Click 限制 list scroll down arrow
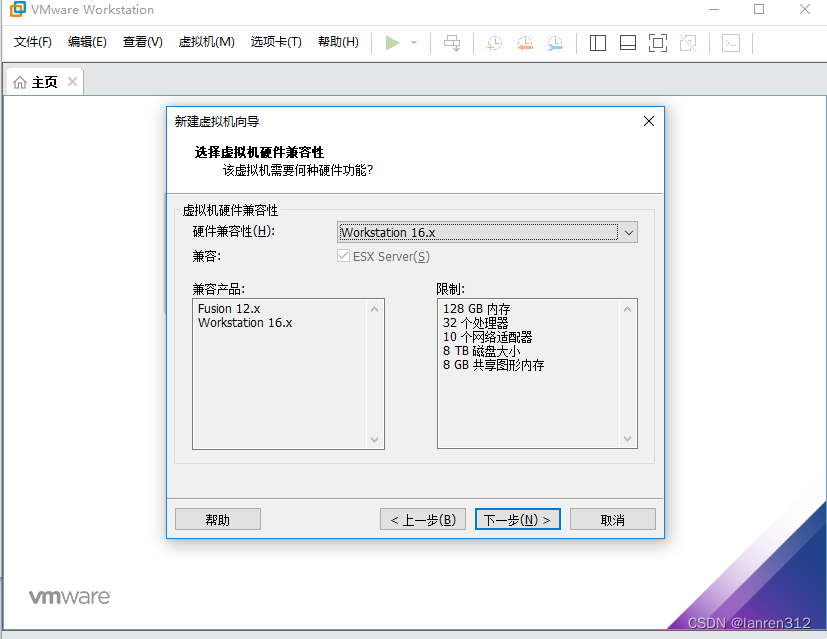The image size is (827, 639). pyautogui.click(x=628, y=438)
